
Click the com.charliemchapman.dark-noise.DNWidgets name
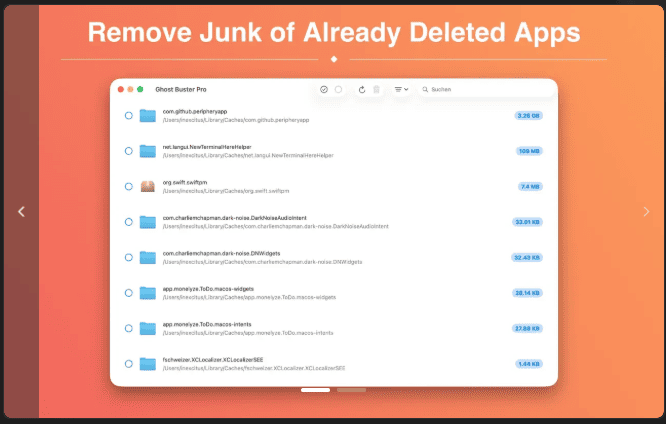[221, 253]
